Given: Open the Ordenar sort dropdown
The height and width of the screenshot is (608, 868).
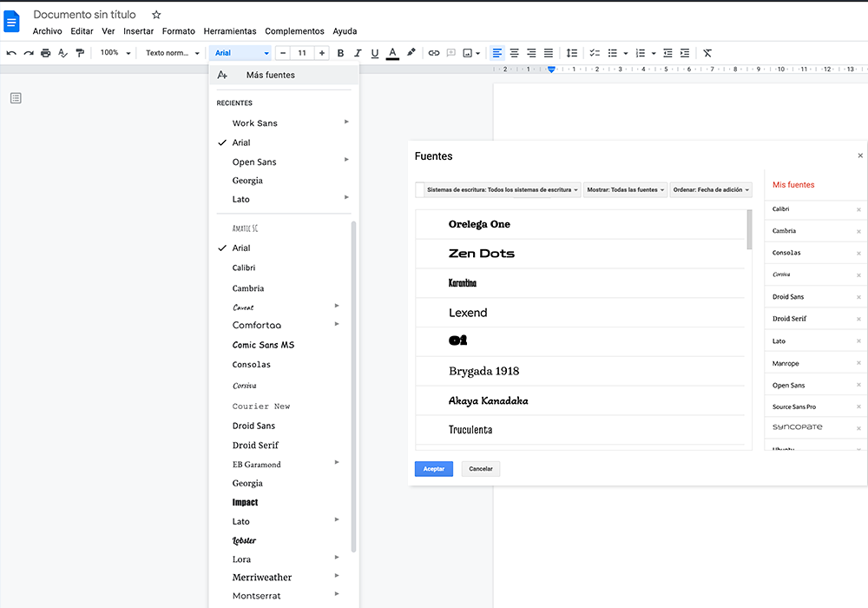Looking at the screenshot, I should click(x=711, y=189).
